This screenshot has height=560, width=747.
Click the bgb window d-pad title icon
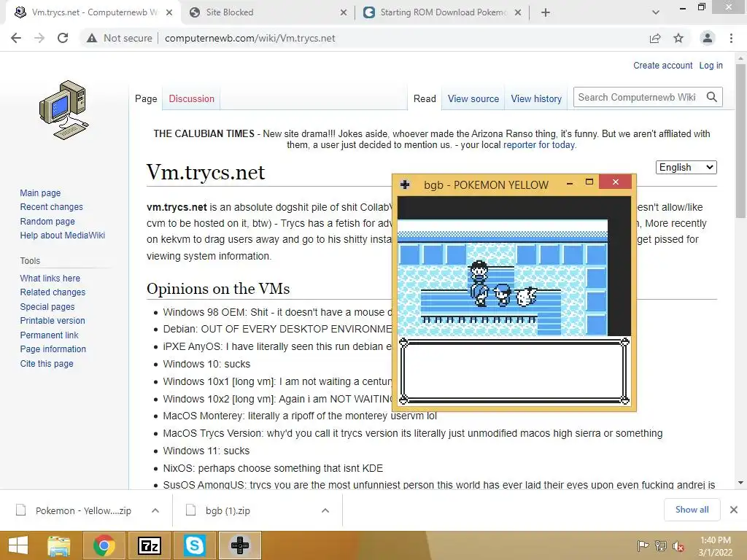click(405, 184)
